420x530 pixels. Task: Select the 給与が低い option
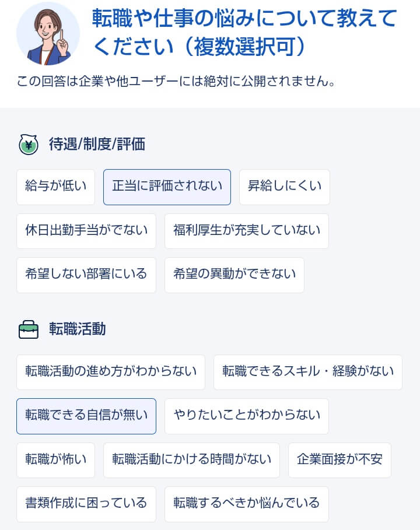(55, 187)
